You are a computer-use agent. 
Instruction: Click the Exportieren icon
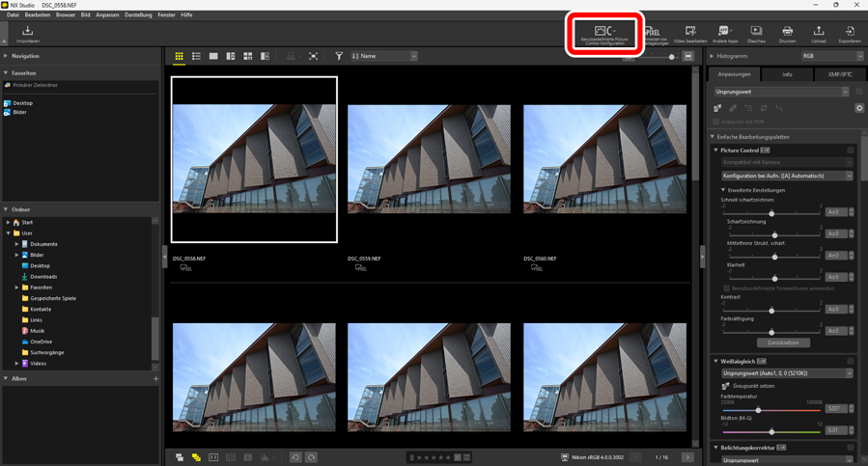click(849, 35)
